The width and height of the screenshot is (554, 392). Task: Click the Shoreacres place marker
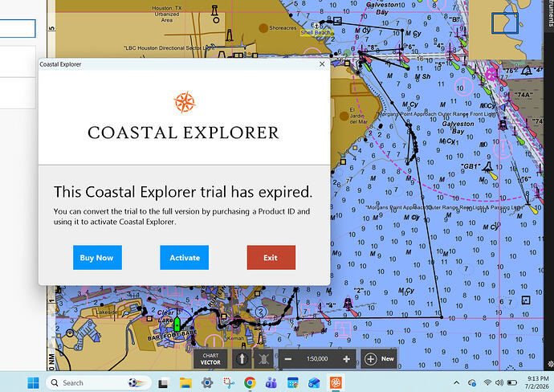(263, 28)
